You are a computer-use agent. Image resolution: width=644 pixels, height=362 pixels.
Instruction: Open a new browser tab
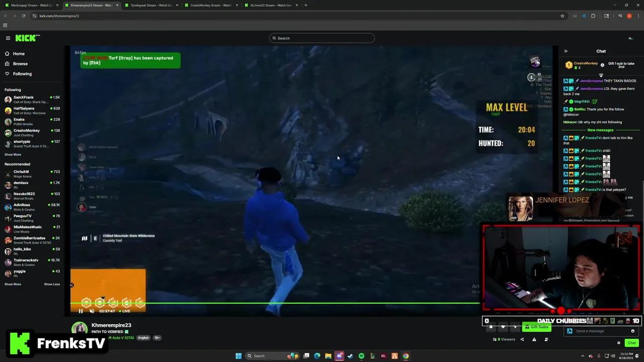click(305, 5)
